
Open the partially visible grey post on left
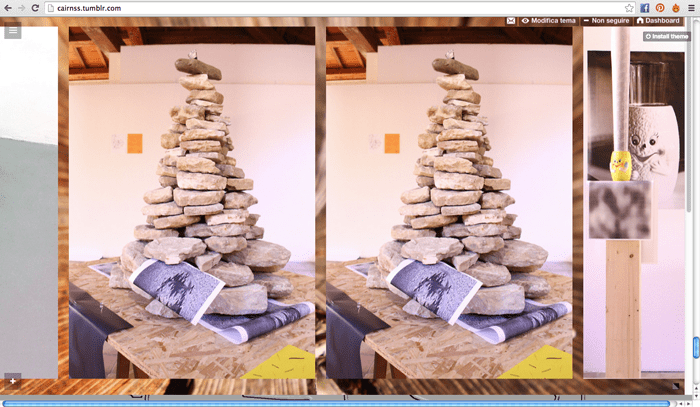[29, 203]
